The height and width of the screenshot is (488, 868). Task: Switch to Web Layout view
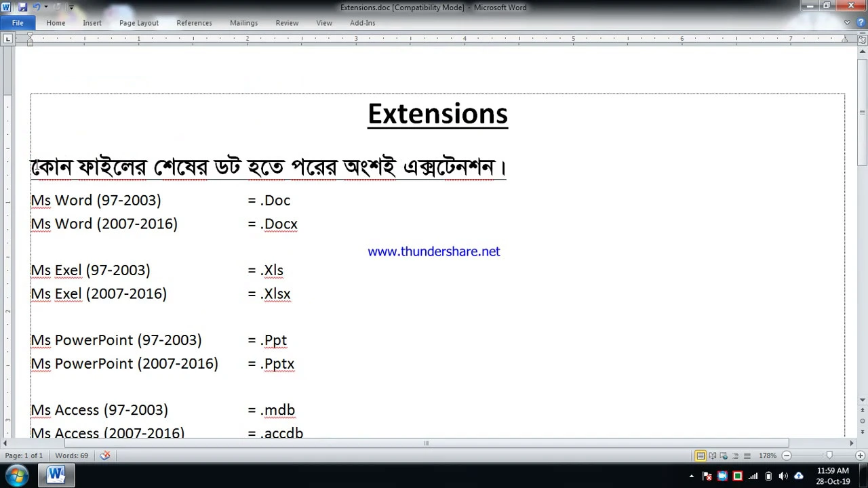pyautogui.click(x=724, y=455)
